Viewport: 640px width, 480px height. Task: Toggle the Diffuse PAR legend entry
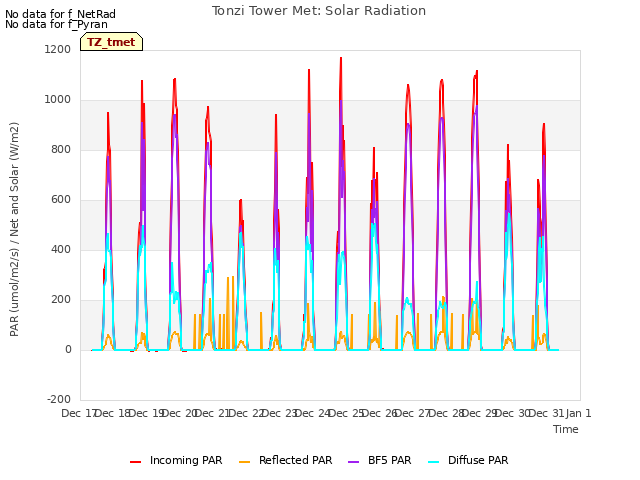(x=468, y=460)
